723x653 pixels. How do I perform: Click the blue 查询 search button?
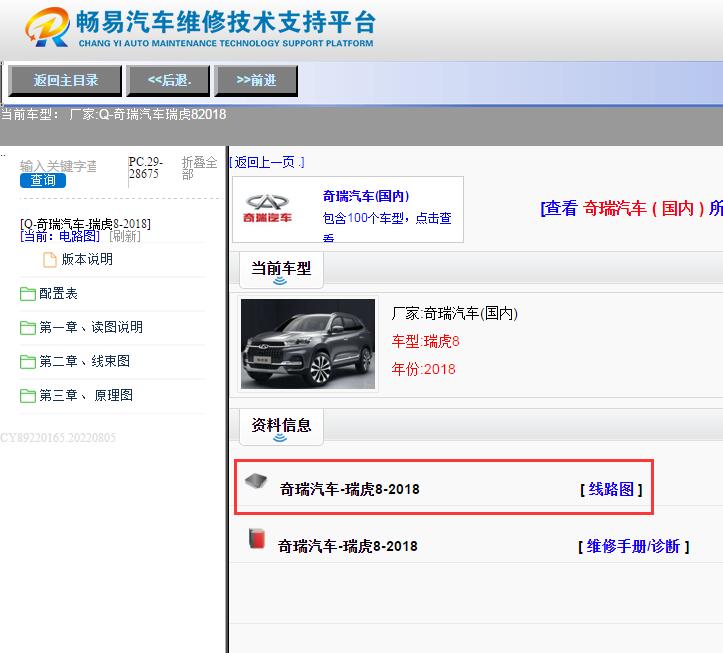(43, 180)
